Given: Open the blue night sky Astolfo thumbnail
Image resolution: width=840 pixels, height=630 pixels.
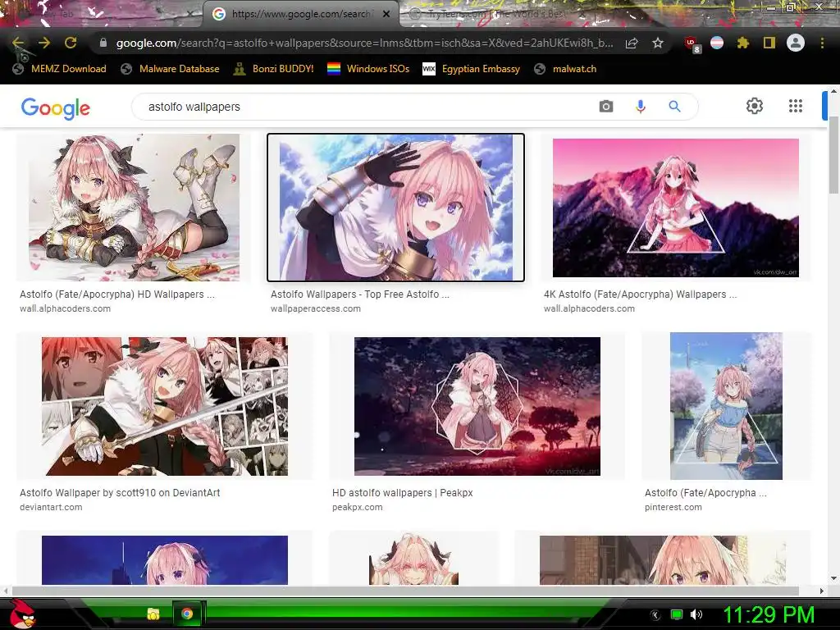Looking at the screenshot, I should [x=164, y=559].
